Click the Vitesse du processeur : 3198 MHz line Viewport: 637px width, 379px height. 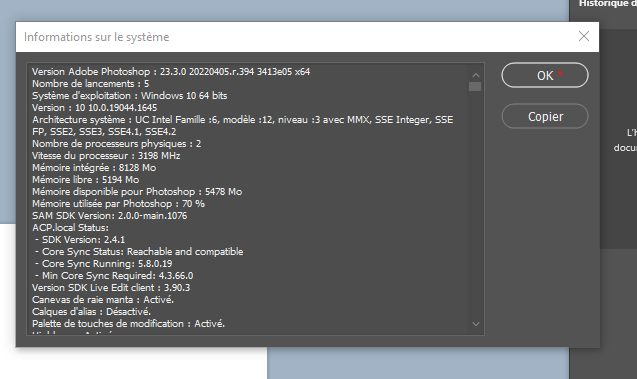point(106,156)
